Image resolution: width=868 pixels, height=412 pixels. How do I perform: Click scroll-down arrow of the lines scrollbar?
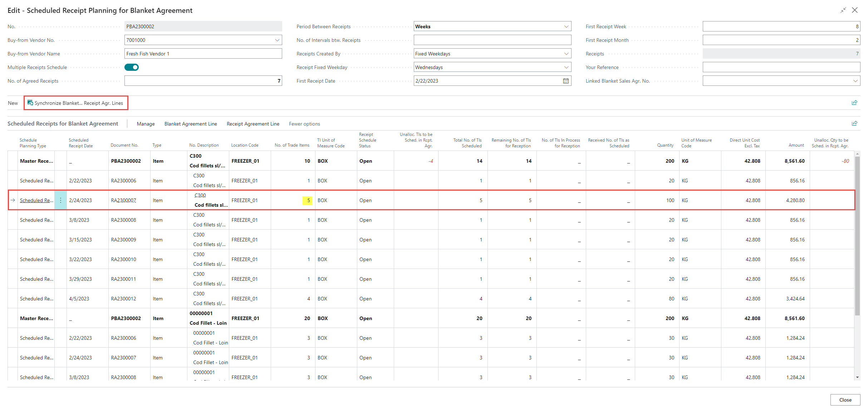tap(857, 377)
